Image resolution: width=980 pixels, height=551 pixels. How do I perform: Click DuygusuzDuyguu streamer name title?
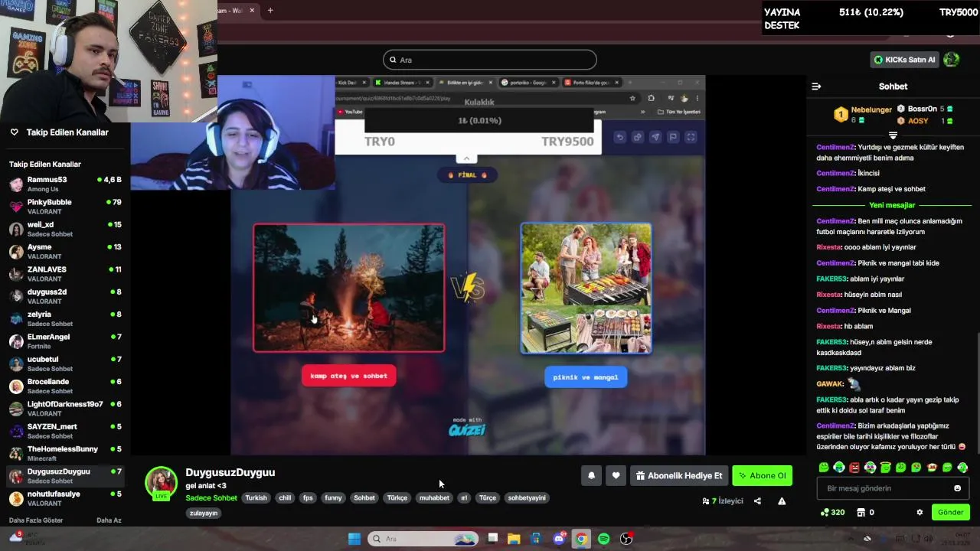230,472
